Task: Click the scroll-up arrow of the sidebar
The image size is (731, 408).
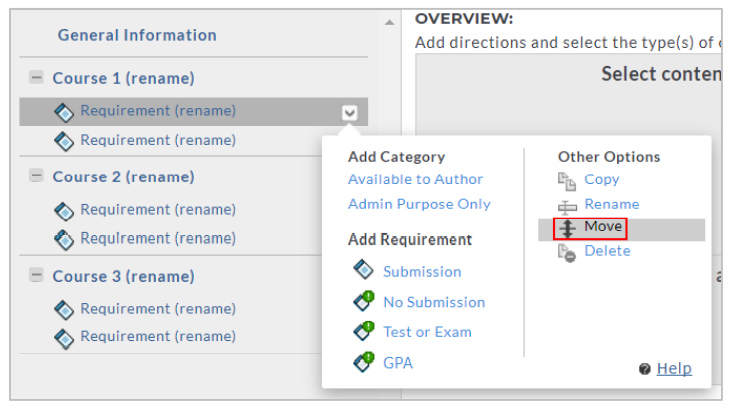Action: click(390, 22)
